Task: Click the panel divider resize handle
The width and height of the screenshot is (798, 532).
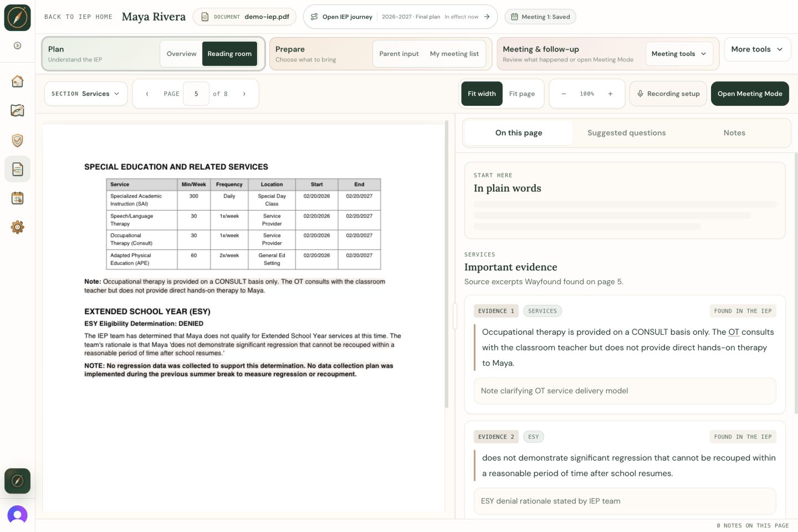Action: click(455, 316)
